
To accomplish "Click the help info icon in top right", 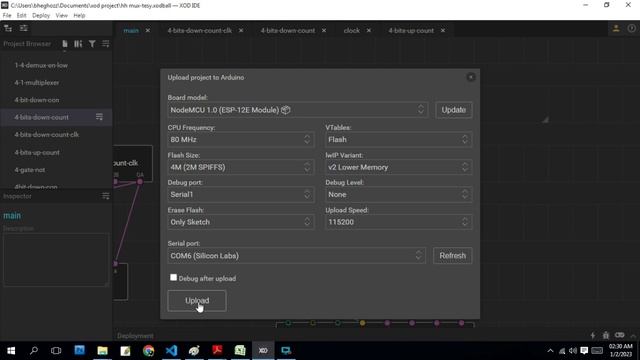I will [x=631, y=28].
